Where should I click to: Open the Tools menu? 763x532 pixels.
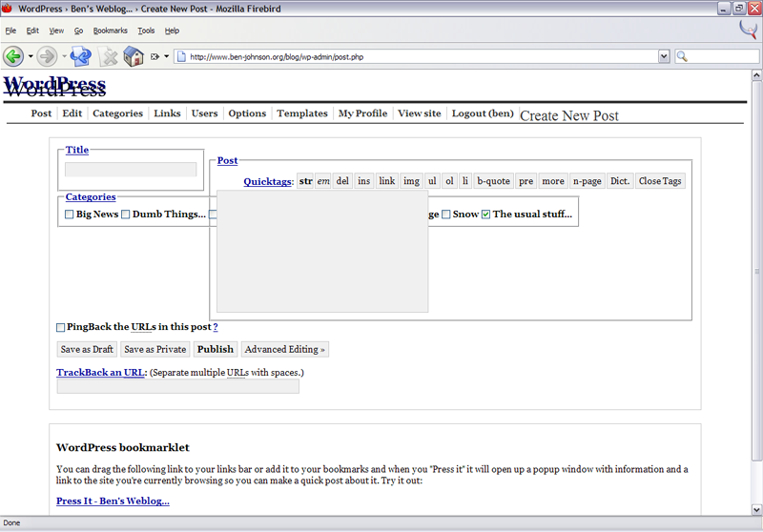click(x=146, y=31)
